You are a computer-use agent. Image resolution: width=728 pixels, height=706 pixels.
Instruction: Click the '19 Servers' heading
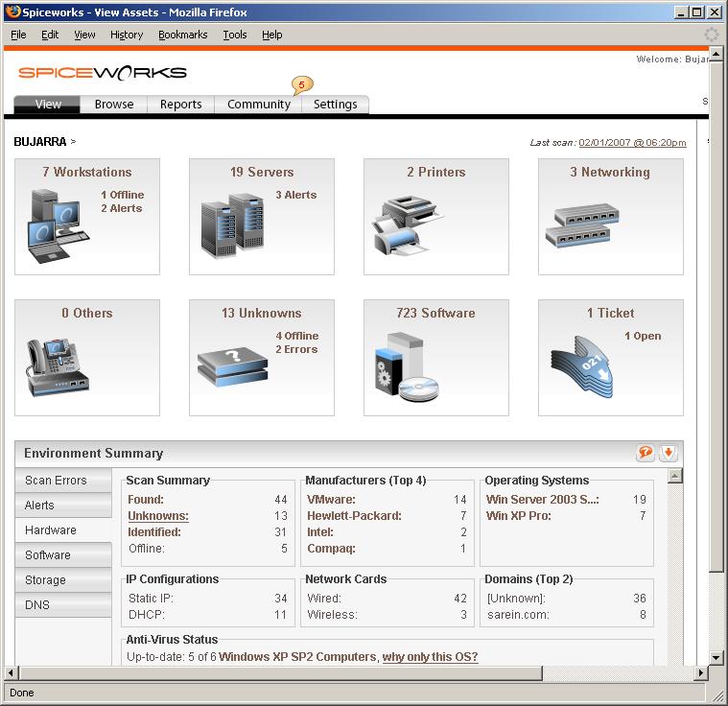[x=262, y=172]
